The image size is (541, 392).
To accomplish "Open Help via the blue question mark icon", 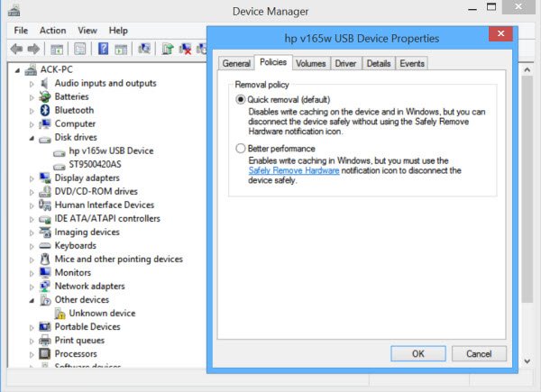I will (103, 49).
